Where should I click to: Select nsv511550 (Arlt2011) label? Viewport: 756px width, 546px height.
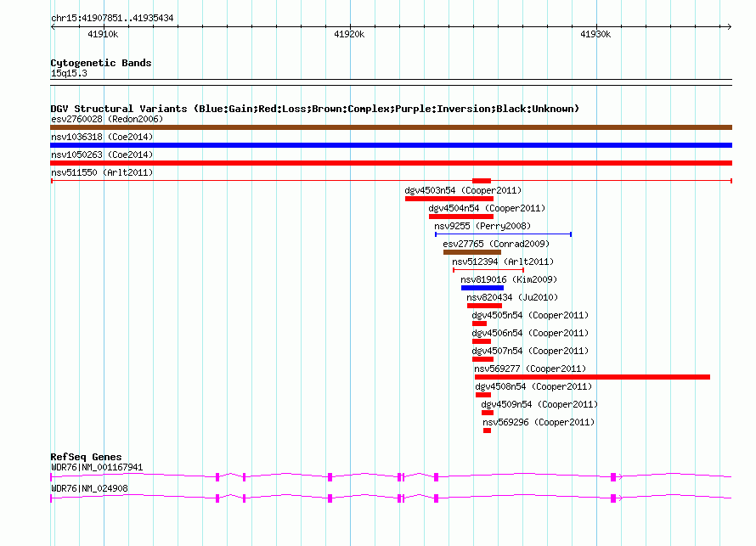click(x=102, y=172)
